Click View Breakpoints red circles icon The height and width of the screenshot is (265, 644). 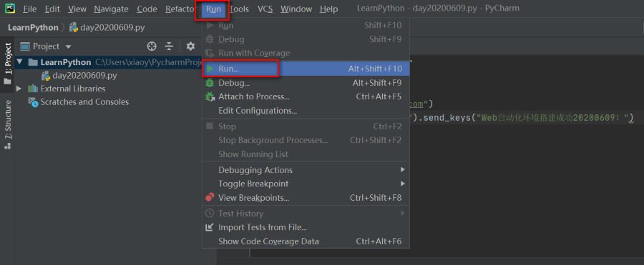point(210,197)
